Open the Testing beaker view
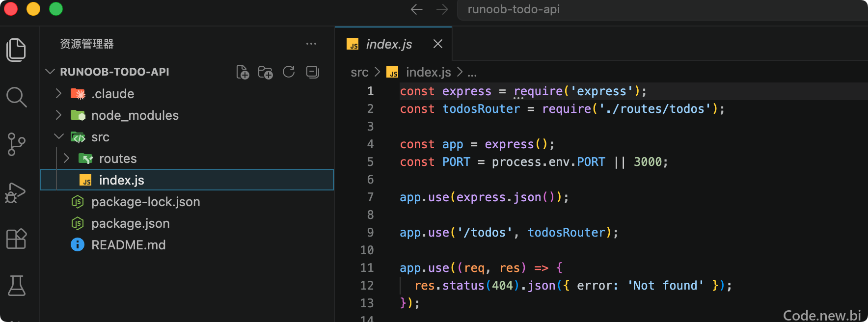868x322 pixels. [x=16, y=285]
